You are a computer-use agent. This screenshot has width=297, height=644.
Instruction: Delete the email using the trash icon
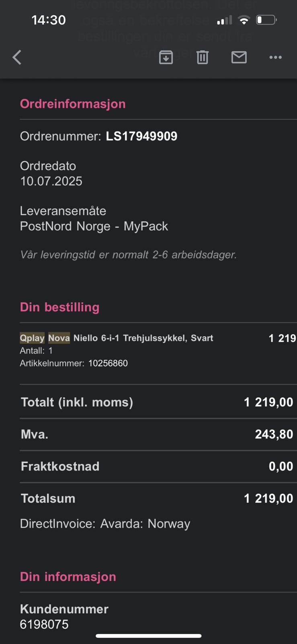point(203,58)
